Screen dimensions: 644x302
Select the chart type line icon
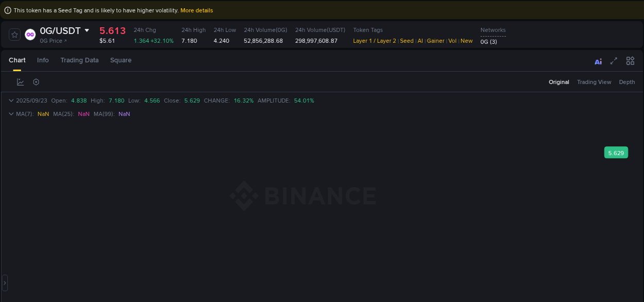21,81
